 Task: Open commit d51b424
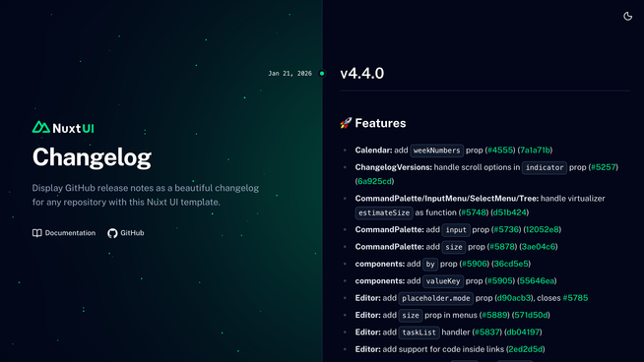[510, 212]
